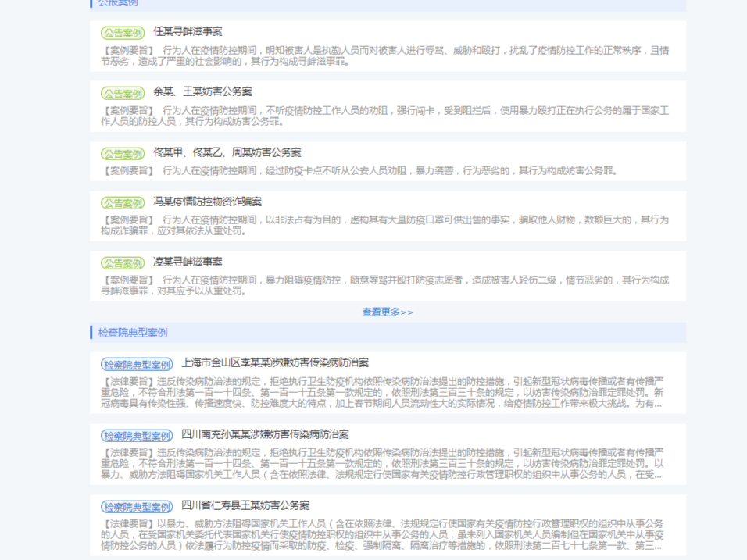
Task: Open 上海市金山区李某某涉嫌妨害传染病防治案
Action: (x=275, y=363)
